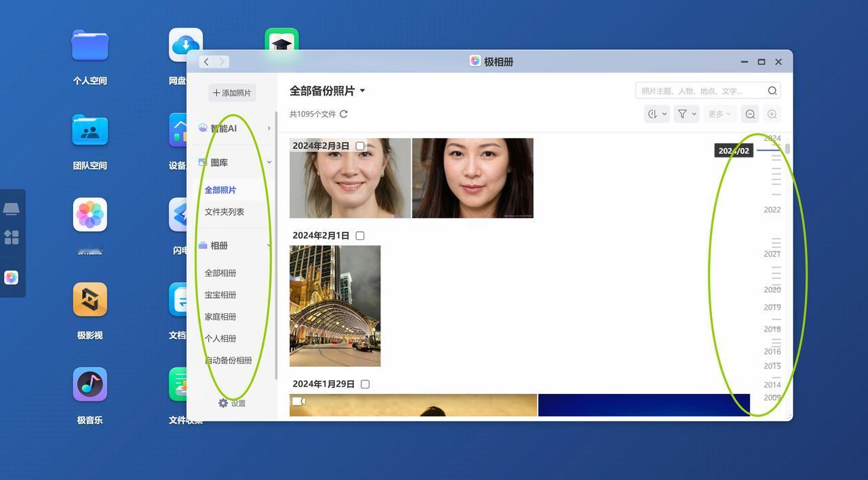Click the disk icon in left dock
This screenshot has width=868, height=480.
[12, 209]
